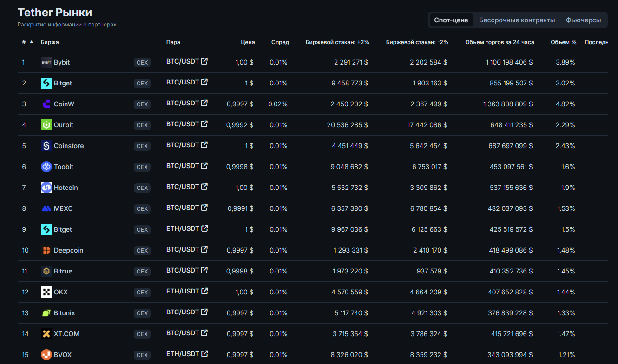The width and height of the screenshot is (618, 364).
Task: Open the external link icon in XT.COM row
Action: [x=204, y=333]
